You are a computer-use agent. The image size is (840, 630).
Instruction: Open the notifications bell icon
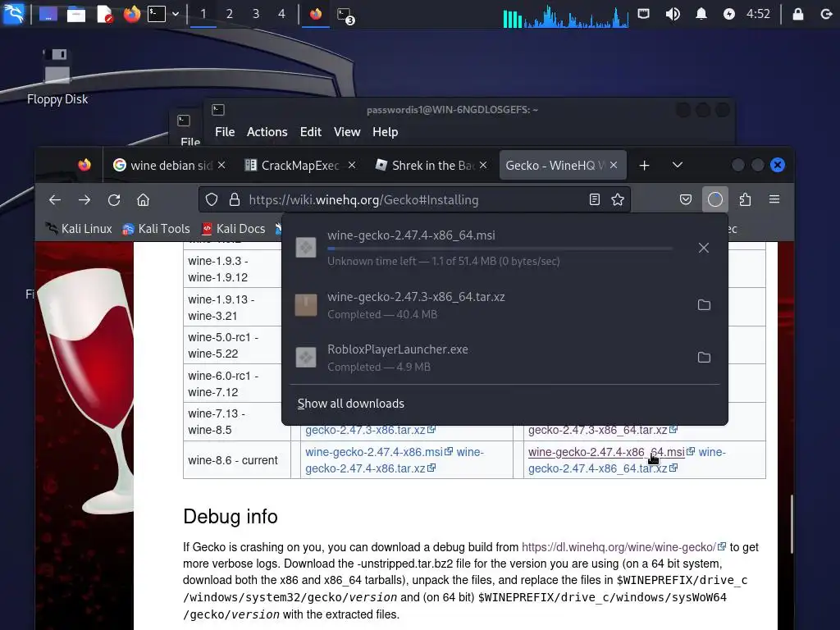(701, 13)
